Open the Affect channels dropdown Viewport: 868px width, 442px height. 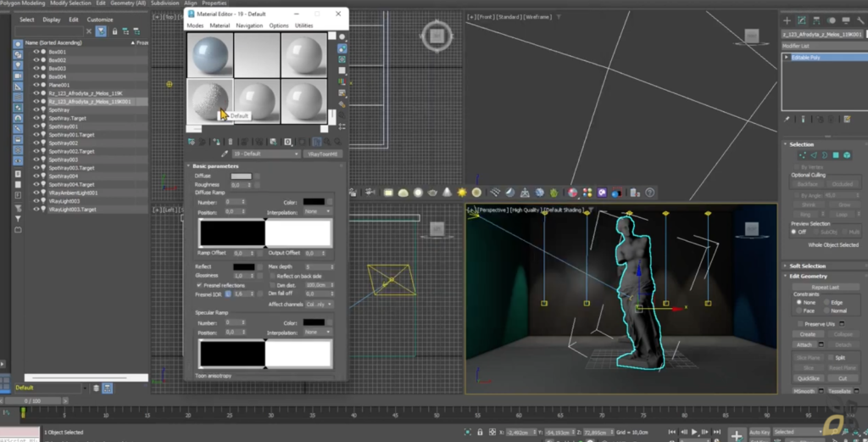pos(319,305)
